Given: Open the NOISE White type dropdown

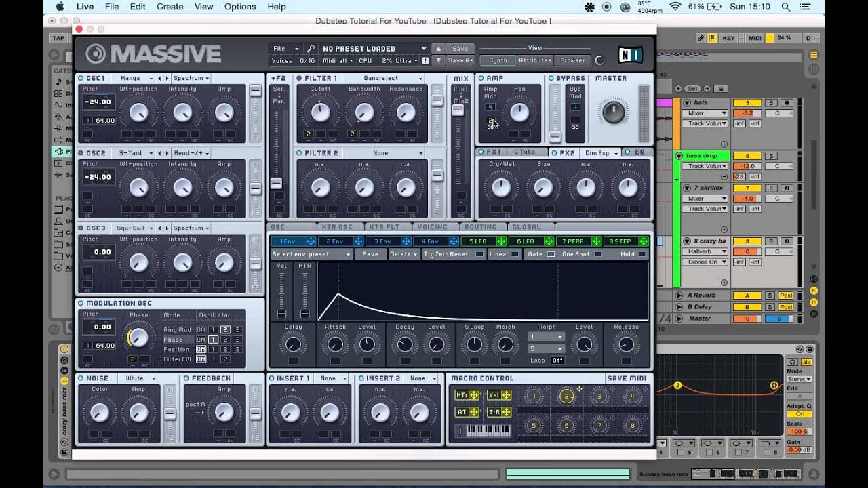Looking at the screenshot, I should [138, 378].
